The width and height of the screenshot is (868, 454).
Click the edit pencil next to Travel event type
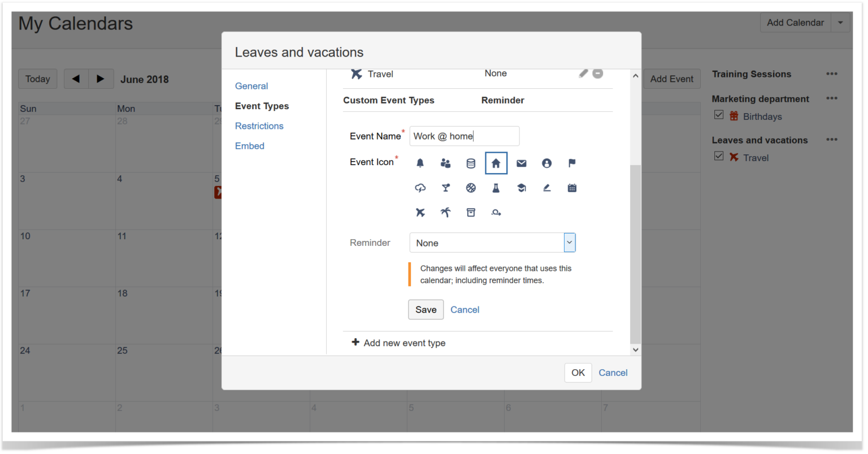coord(583,73)
